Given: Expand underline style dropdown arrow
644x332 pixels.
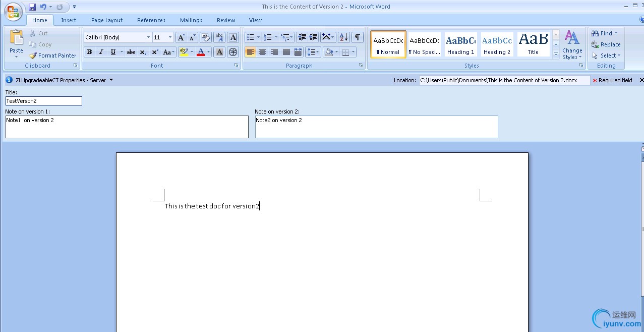Looking at the screenshot, I should (x=122, y=52).
